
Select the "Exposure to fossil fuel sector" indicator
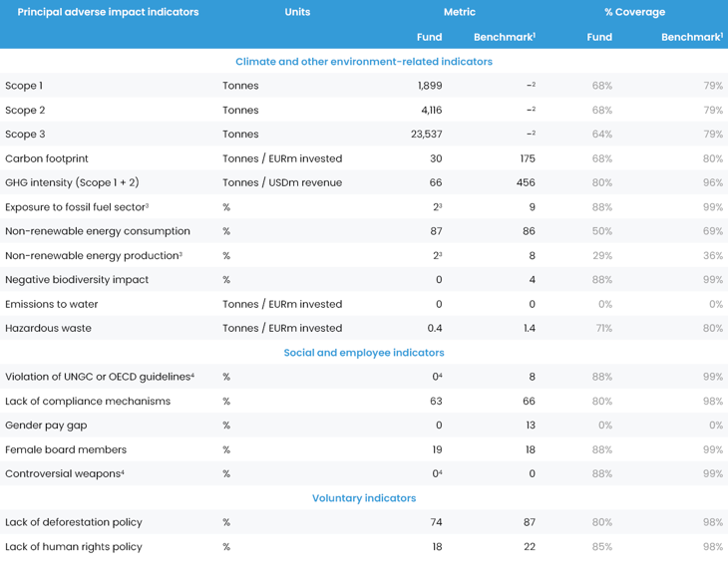click(x=76, y=207)
